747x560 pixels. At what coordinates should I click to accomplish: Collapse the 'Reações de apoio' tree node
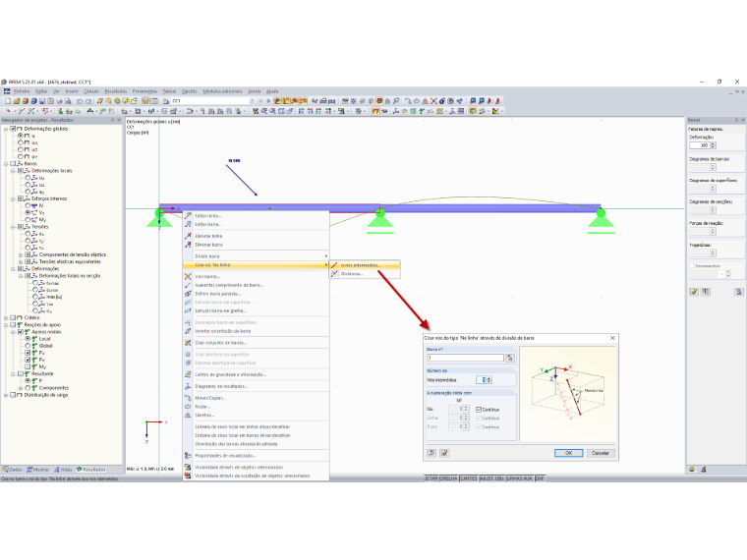tap(6, 325)
